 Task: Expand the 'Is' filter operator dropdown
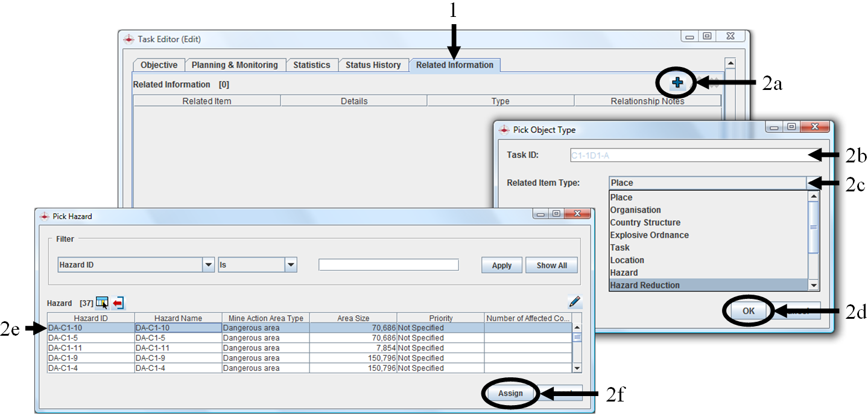291,265
